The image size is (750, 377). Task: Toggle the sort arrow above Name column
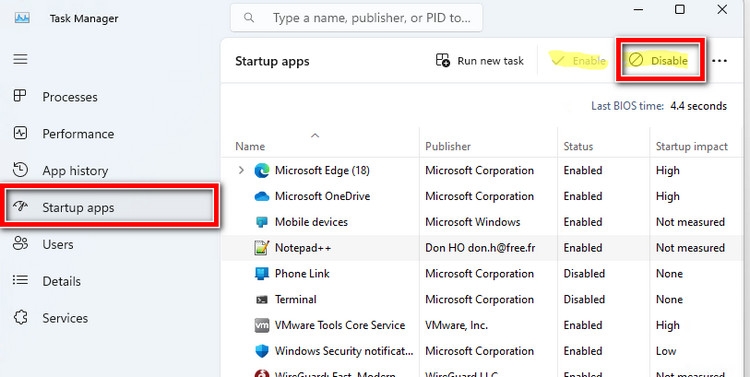(x=315, y=136)
